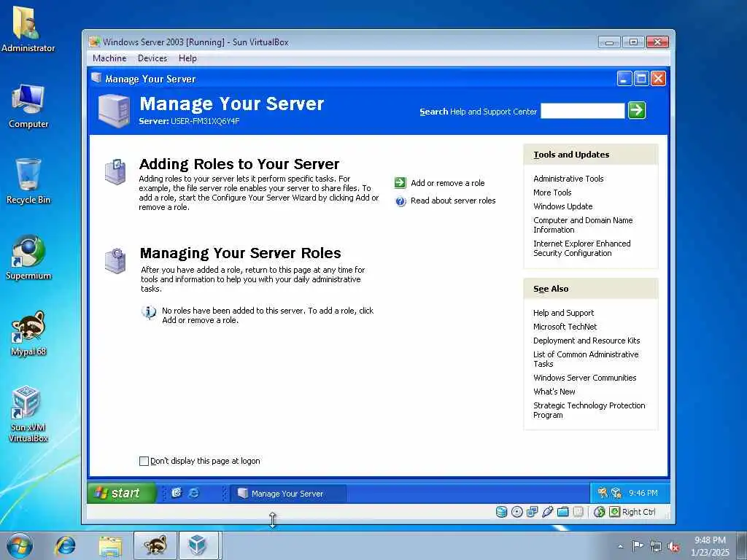Open List of Common Administrative Tasks

586,359
